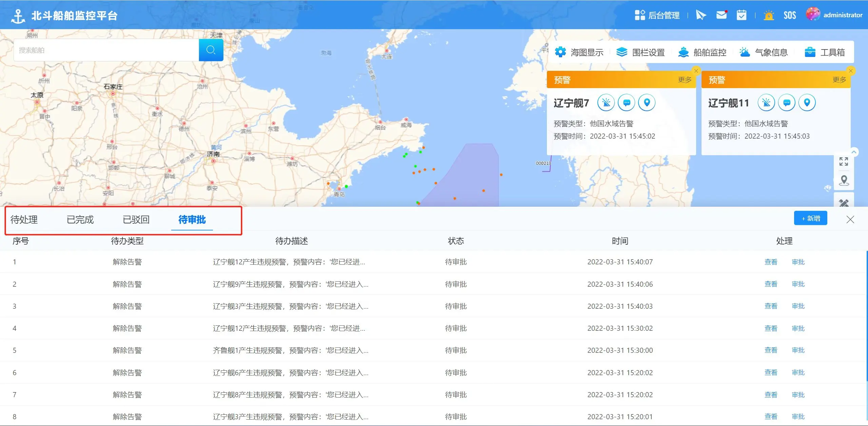Click timestamp 2022-03-31 15:30:00

[620, 350]
